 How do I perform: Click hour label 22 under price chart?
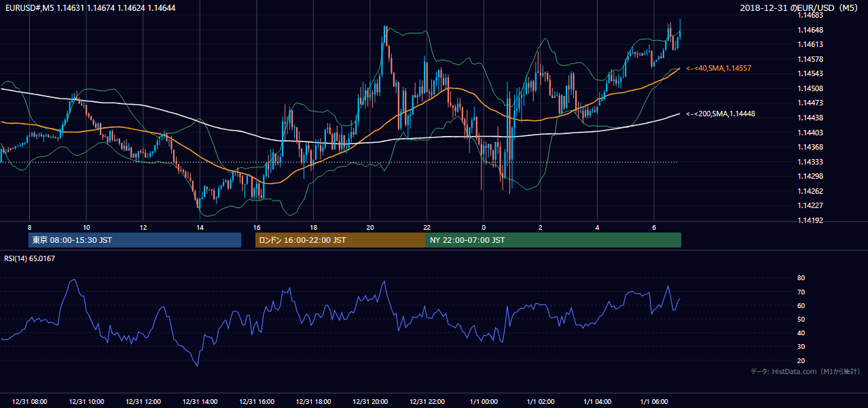click(427, 227)
